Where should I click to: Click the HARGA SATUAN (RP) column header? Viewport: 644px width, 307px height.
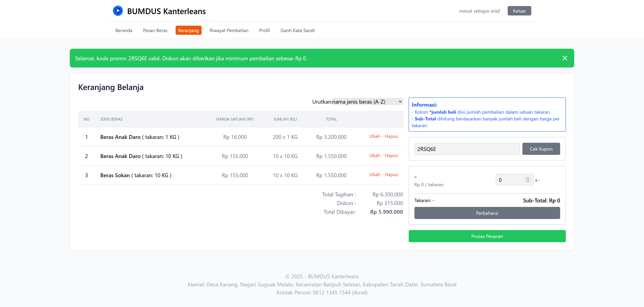coord(235,119)
